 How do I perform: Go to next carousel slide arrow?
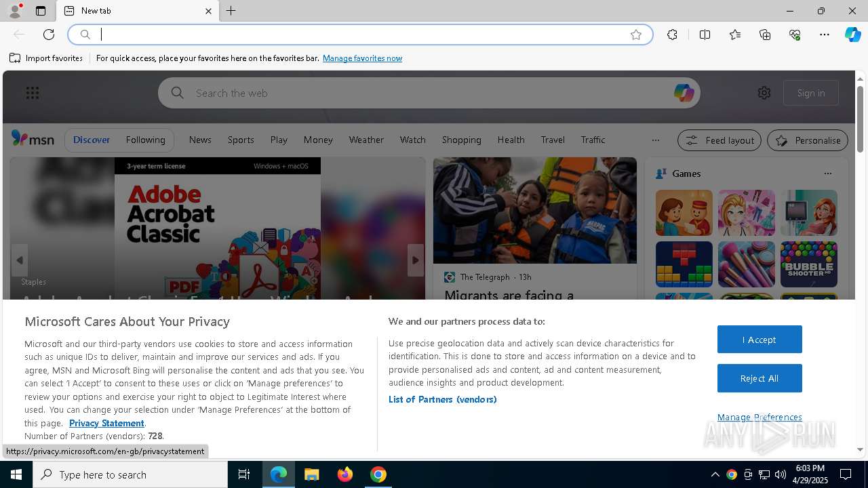pyautogui.click(x=416, y=260)
